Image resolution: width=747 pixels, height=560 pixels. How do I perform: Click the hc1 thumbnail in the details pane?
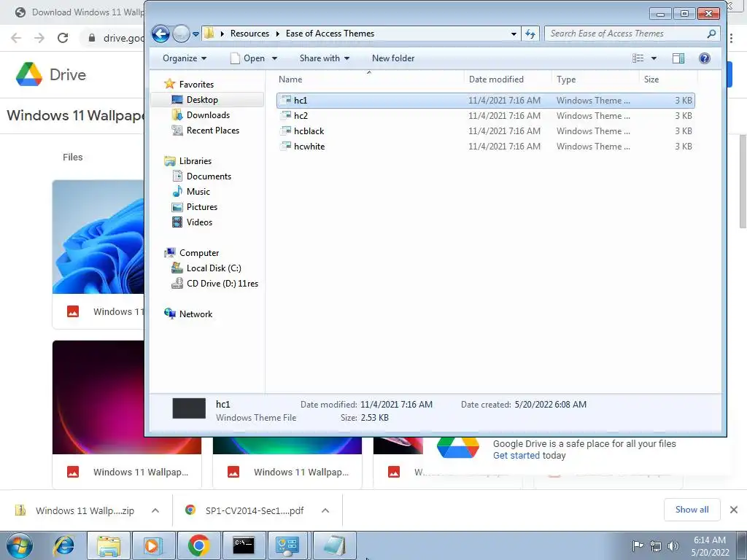[x=189, y=408]
